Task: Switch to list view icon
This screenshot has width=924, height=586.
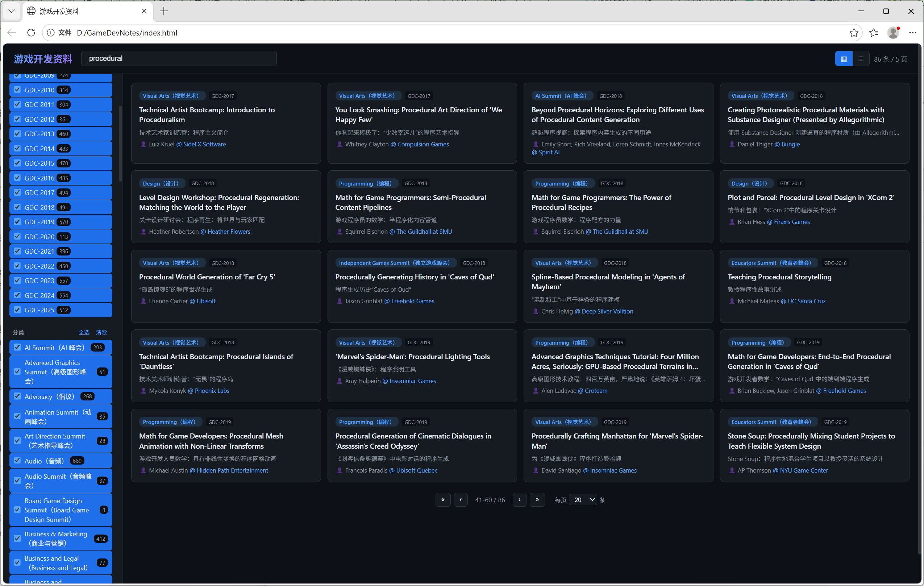Action: 861,59
